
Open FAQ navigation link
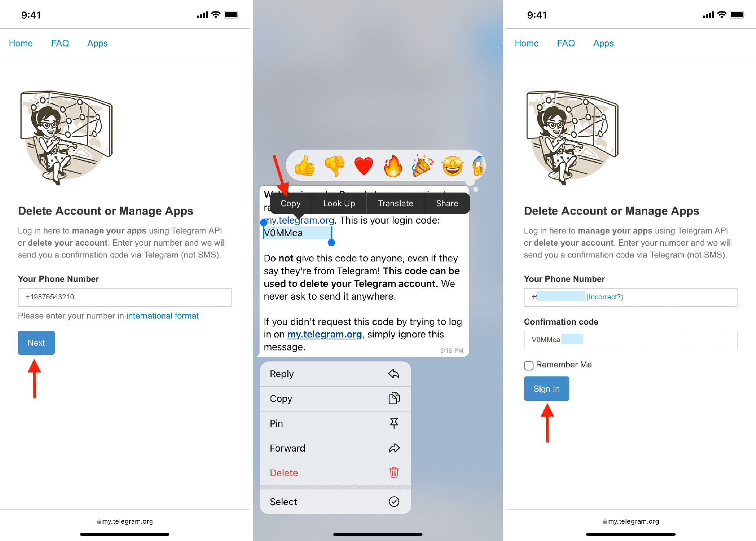tap(60, 43)
